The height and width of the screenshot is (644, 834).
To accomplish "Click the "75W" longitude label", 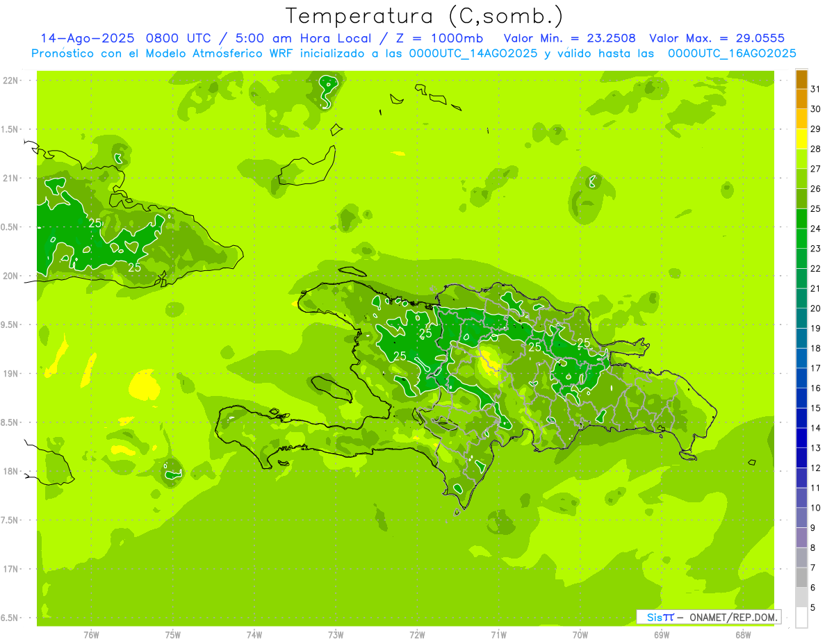I will click(x=173, y=635).
